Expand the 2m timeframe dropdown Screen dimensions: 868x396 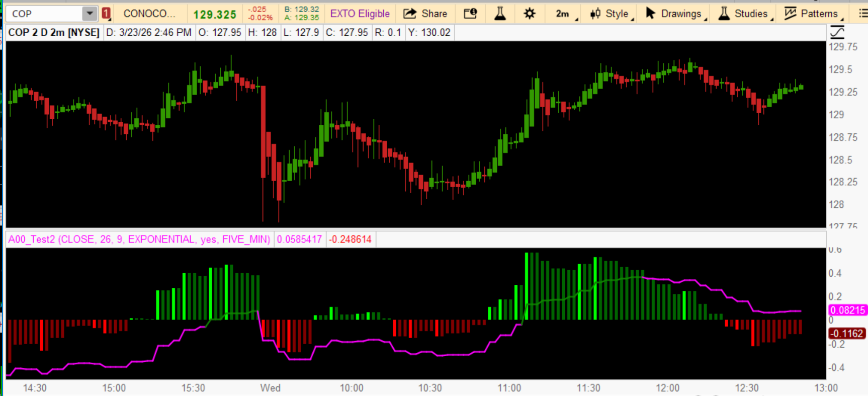tap(566, 14)
